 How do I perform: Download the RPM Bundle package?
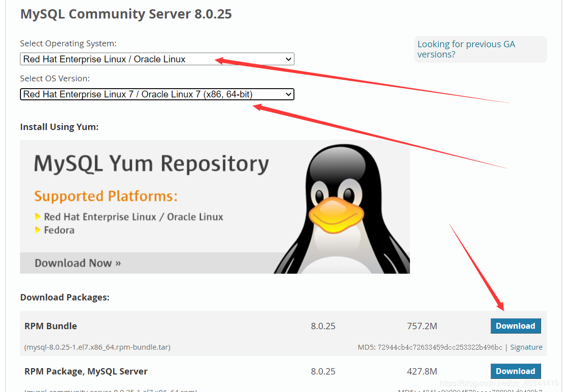(x=516, y=326)
